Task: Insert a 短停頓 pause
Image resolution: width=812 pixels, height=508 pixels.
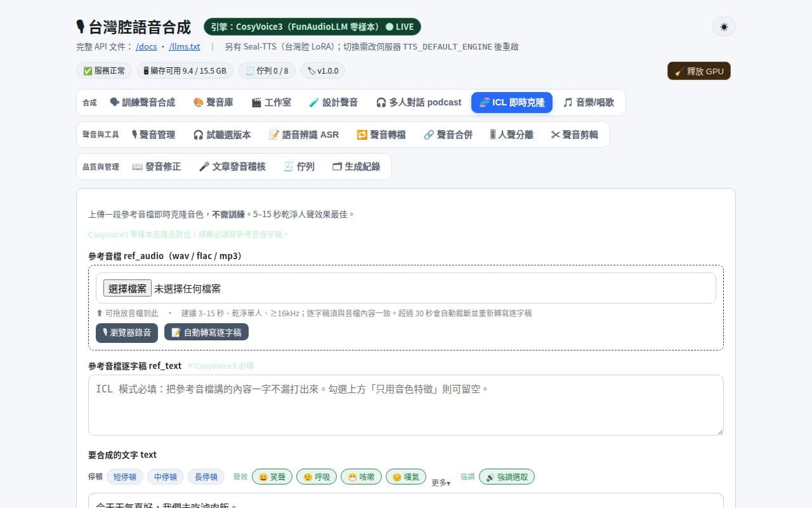Action: click(125, 477)
